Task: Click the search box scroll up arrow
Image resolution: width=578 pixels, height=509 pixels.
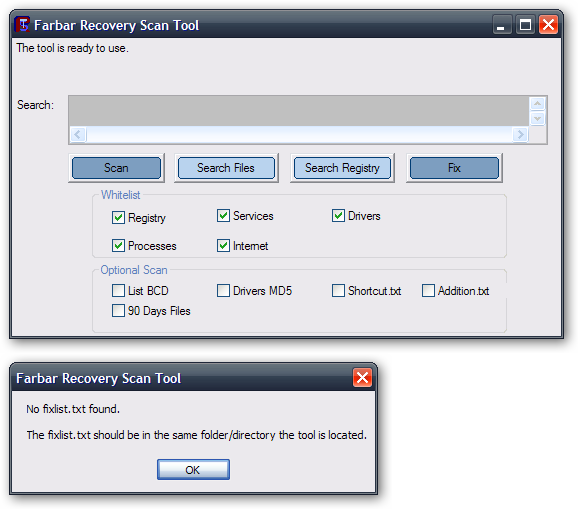Action: click(x=537, y=104)
